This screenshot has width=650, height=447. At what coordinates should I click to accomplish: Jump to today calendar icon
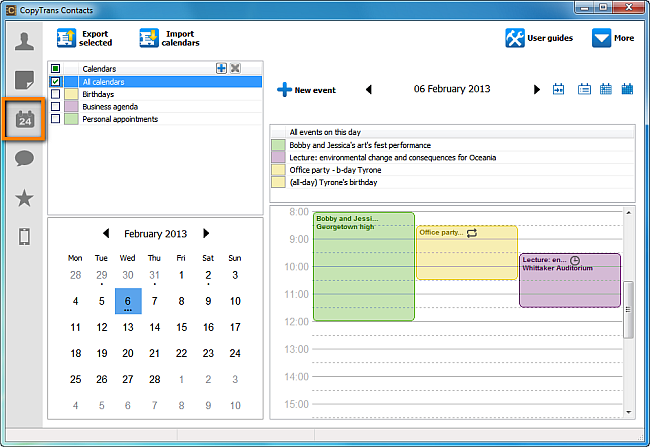(558, 89)
